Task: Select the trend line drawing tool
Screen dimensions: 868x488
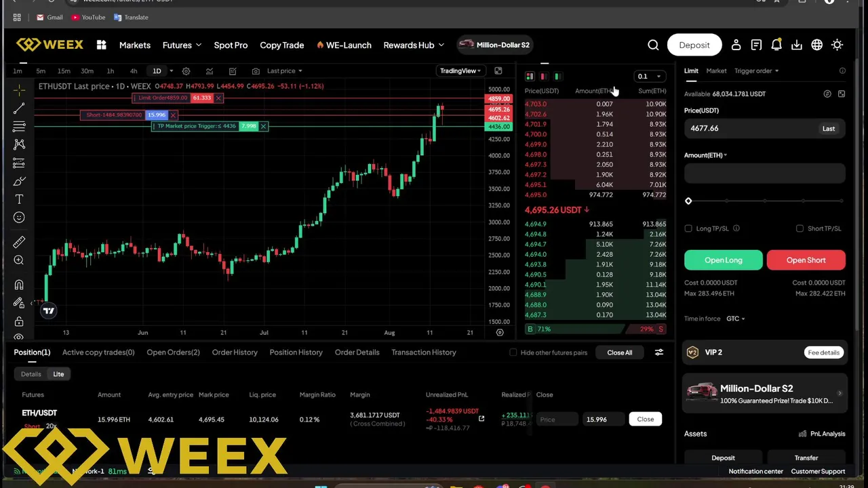Action: (19, 109)
